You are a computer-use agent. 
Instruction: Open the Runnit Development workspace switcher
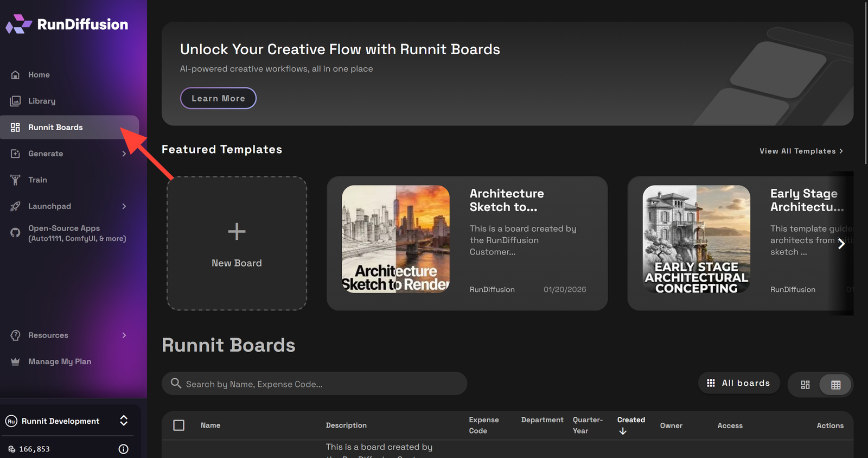tap(124, 421)
